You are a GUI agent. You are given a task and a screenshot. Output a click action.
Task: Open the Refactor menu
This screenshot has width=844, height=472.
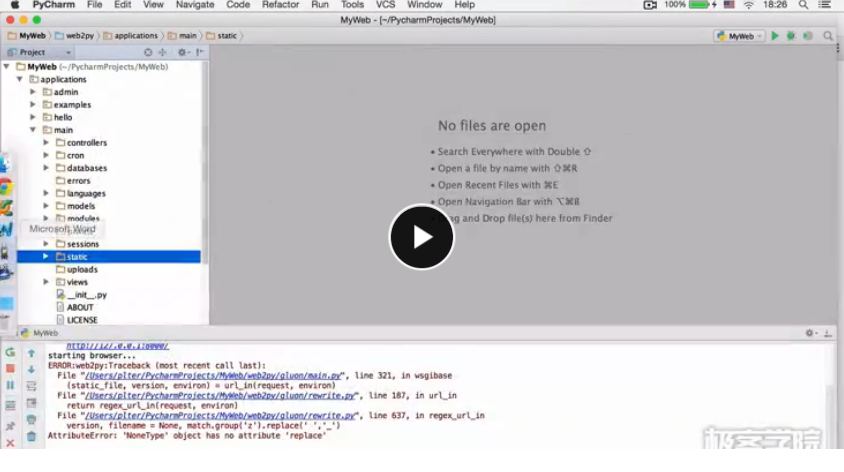(x=280, y=5)
